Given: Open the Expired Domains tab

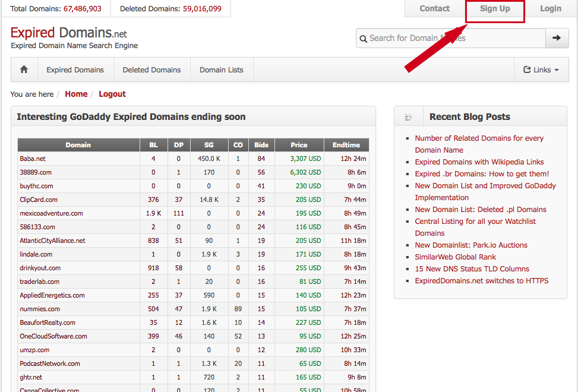Looking at the screenshot, I should point(75,69).
